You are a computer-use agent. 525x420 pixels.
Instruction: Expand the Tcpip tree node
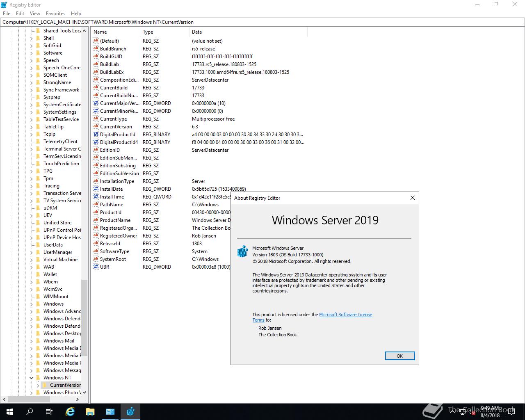tap(31, 134)
